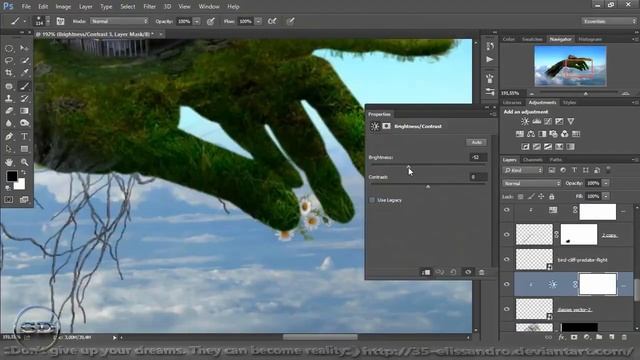Open the Filter menu
The image size is (640, 360).
149,7
